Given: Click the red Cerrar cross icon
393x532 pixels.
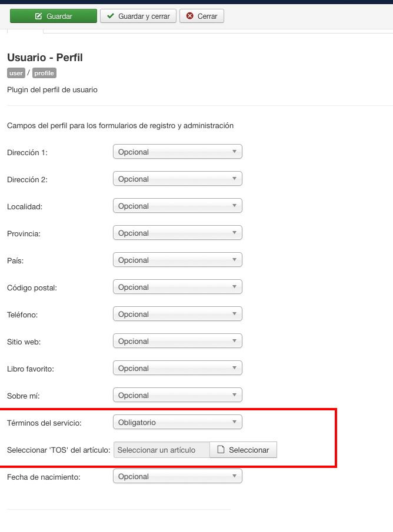Looking at the screenshot, I should [x=190, y=16].
